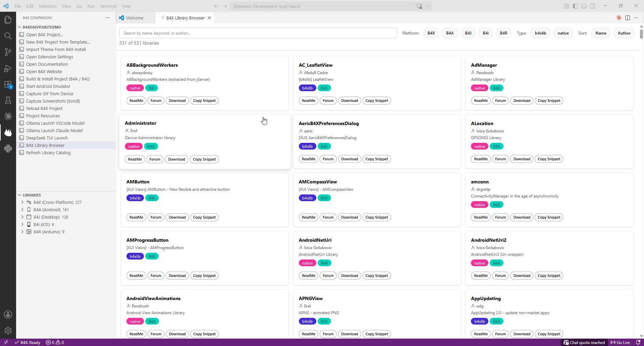The image size is (644, 346).
Task: Go forward in navigation history
Action: [225, 6]
